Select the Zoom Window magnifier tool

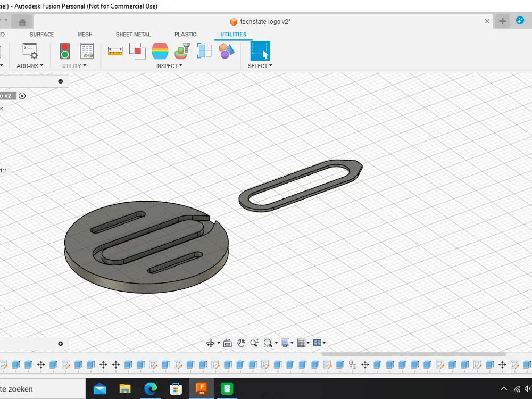click(x=268, y=343)
